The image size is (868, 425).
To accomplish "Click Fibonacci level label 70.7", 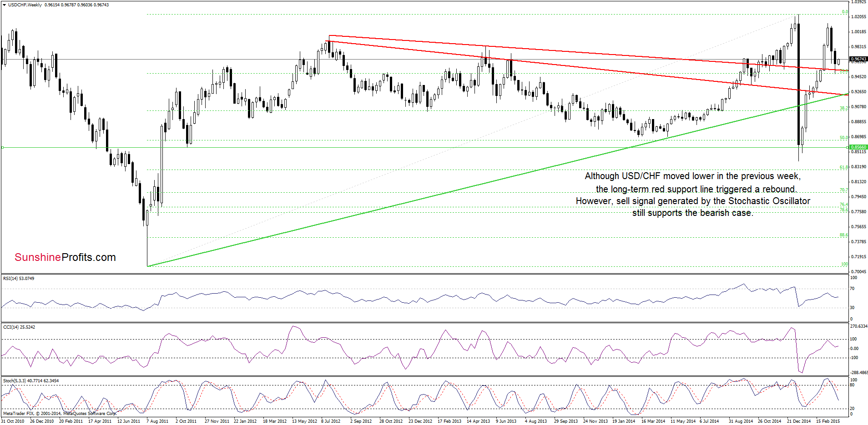I will point(843,190).
